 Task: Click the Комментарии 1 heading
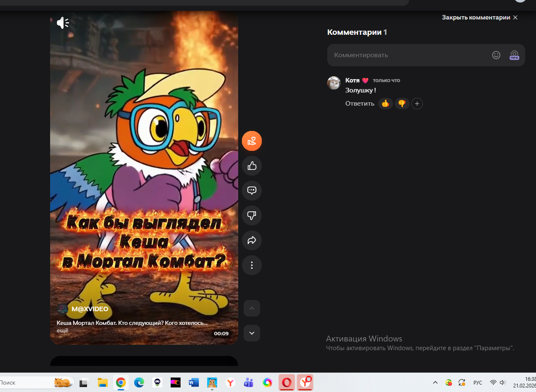(357, 32)
